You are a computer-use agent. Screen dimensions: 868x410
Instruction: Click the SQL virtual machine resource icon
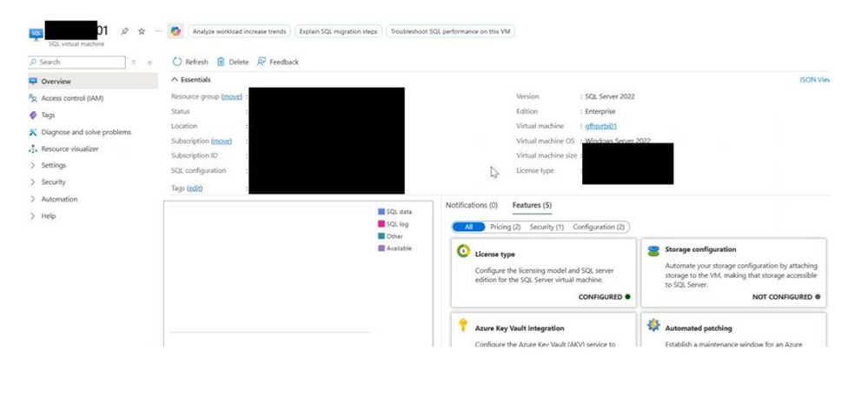pyautogui.click(x=36, y=34)
